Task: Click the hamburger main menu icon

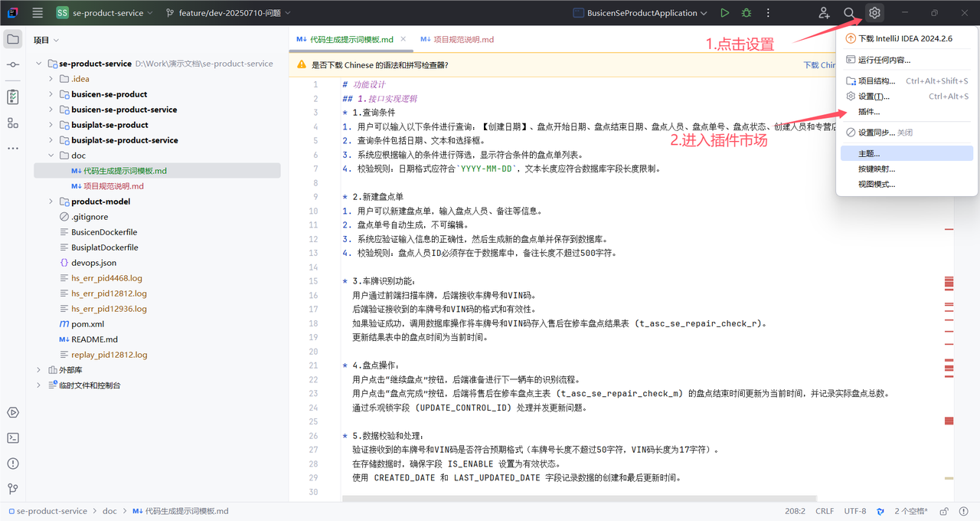Action: click(x=38, y=13)
